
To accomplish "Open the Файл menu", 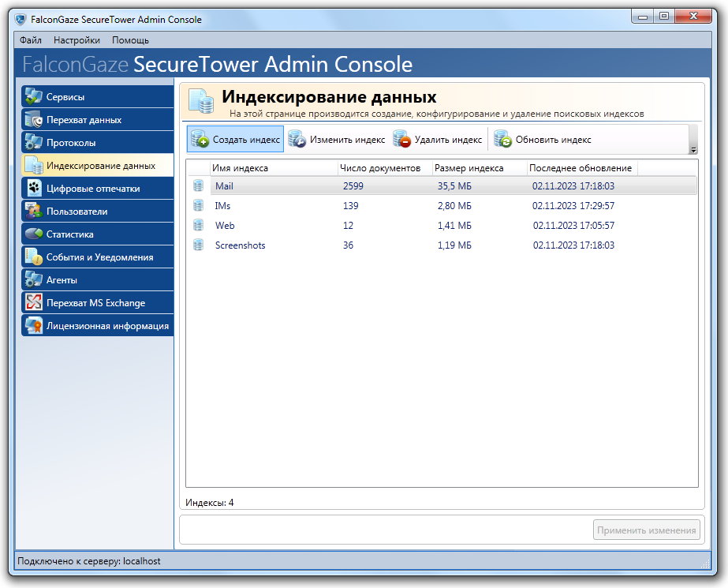I will [x=31, y=40].
